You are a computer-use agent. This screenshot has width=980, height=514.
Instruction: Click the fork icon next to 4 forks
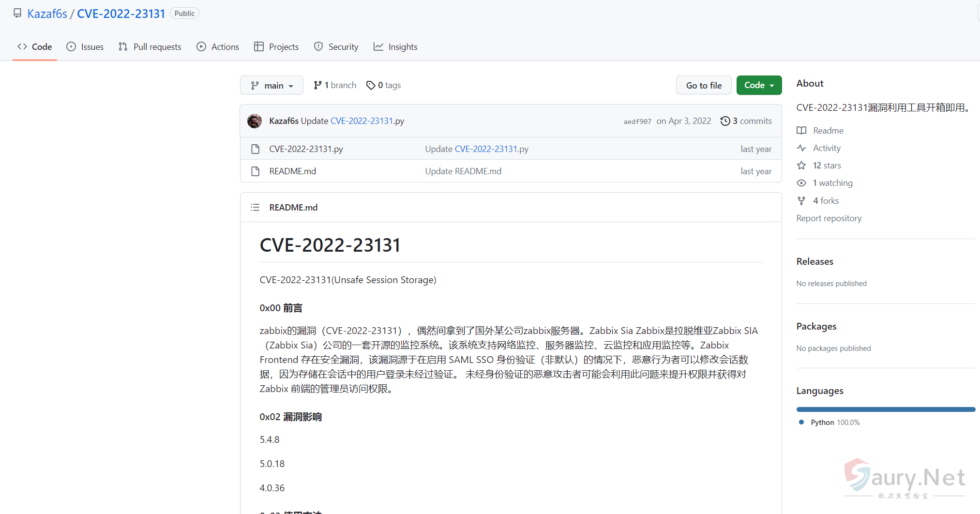point(801,201)
